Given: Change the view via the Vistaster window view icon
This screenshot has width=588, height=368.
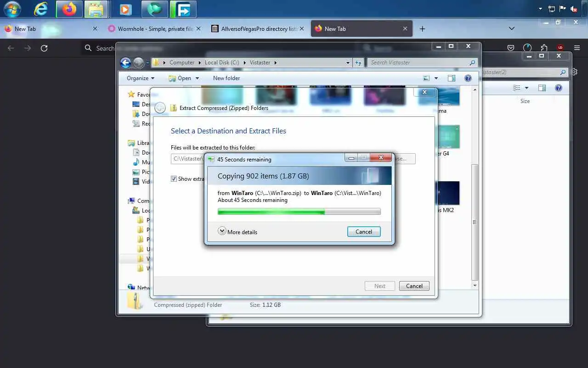Looking at the screenshot, I should point(426,78).
